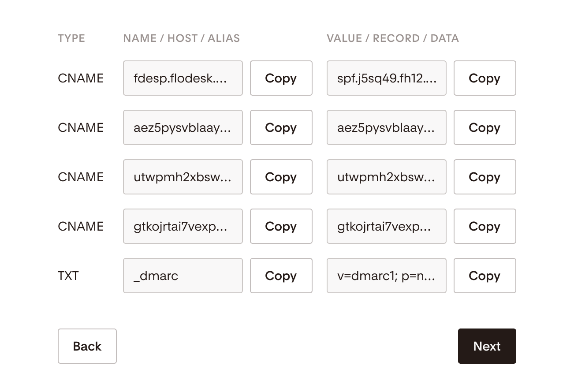Select the utwpmh2xbsw name input
Screen dimensions: 574x392
183,177
